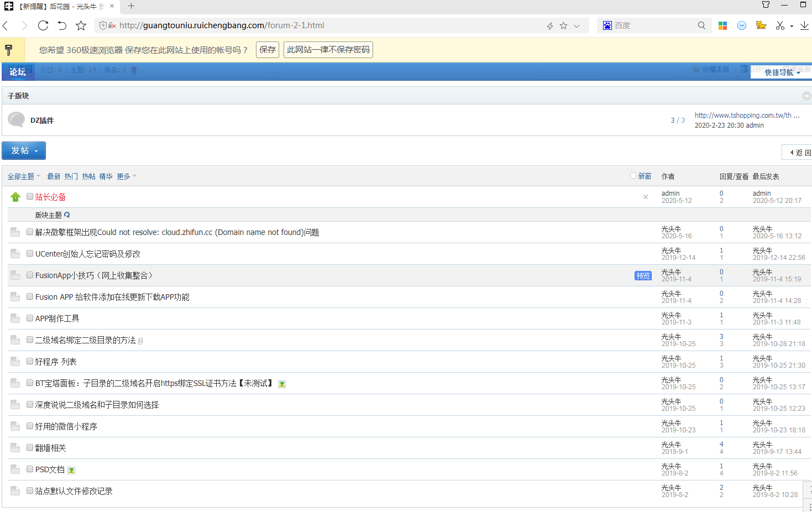Click the undo/restore page arrow icon

point(62,25)
